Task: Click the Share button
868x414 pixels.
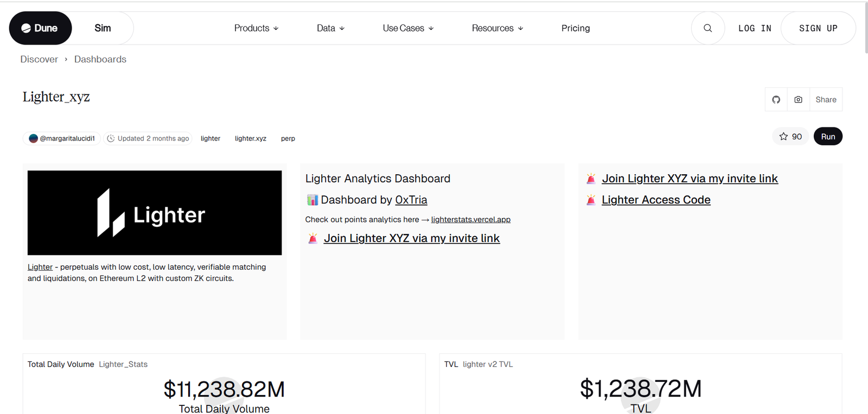Action: (x=826, y=100)
